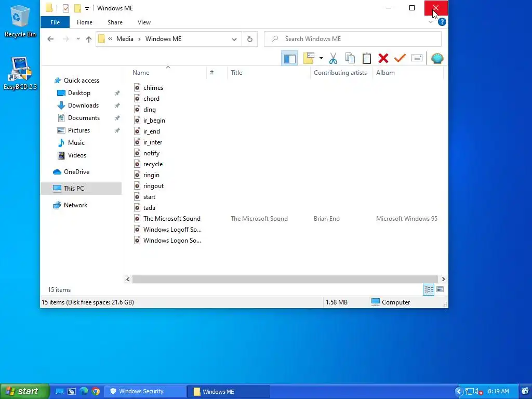
Task: Switch to Large icons view
Action: pyautogui.click(x=440, y=289)
